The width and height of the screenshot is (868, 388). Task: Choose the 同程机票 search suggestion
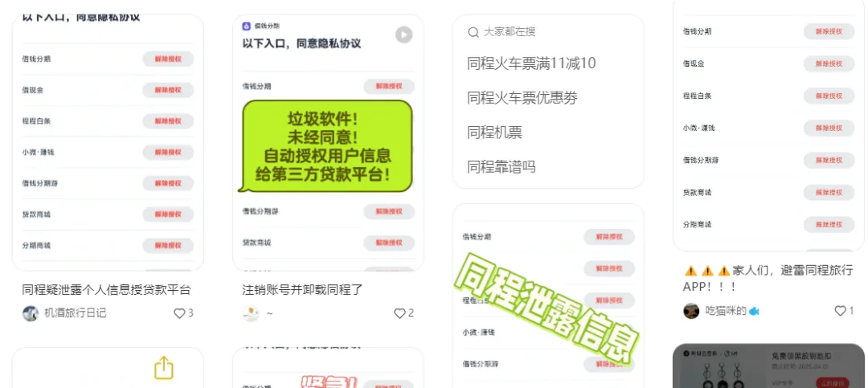[x=494, y=133]
